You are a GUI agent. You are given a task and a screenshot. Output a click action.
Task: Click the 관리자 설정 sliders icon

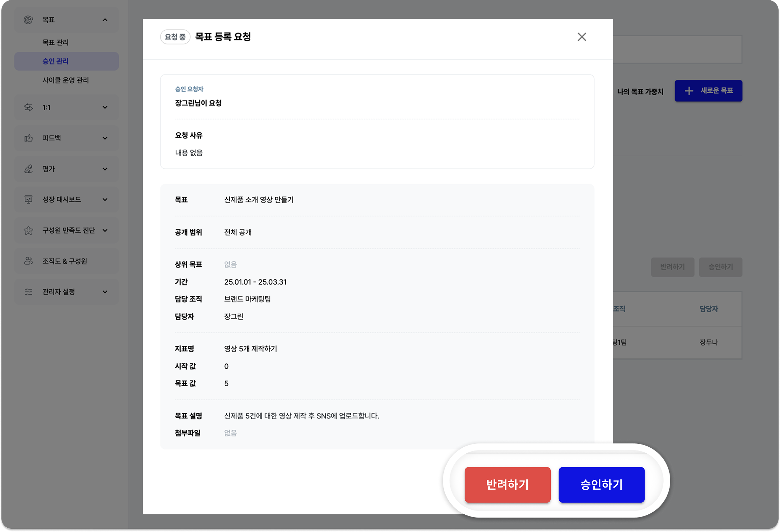click(29, 291)
